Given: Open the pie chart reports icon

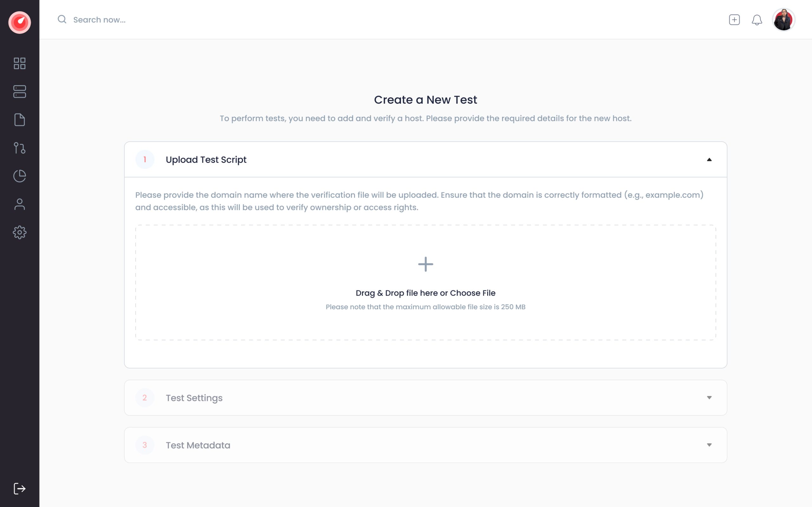Looking at the screenshot, I should (19, 176).
